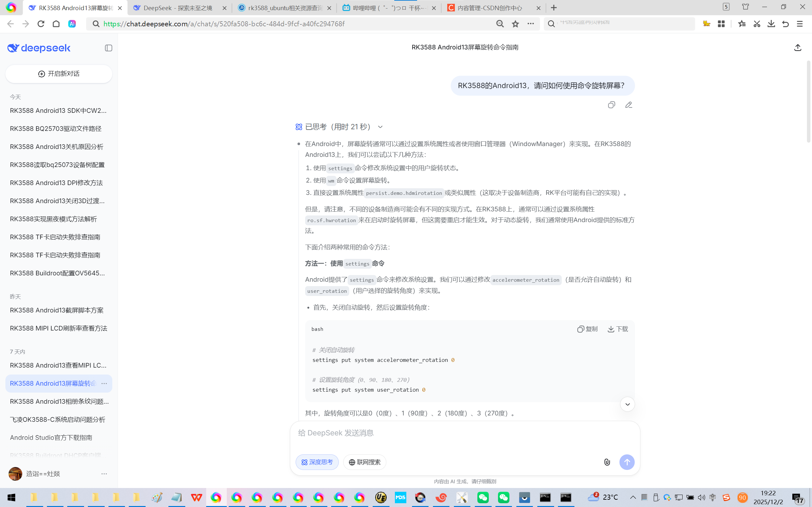Toggle 深度思考 deep thinking mode

coord(317,462)
